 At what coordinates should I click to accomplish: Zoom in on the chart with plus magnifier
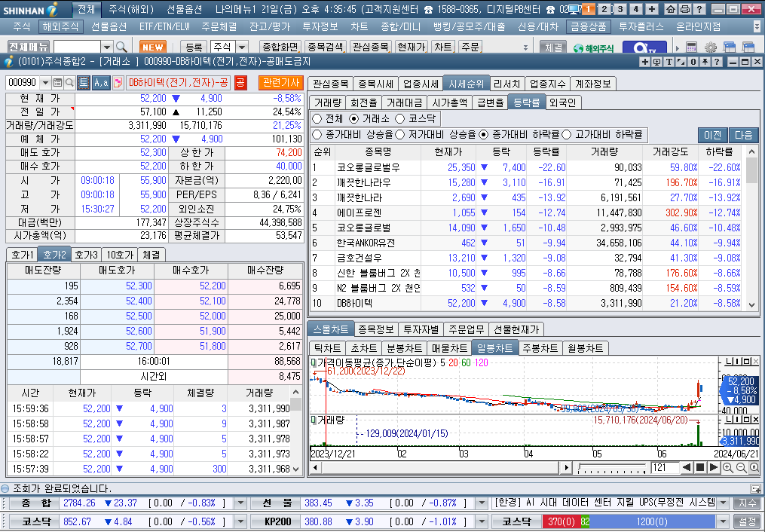727,468
